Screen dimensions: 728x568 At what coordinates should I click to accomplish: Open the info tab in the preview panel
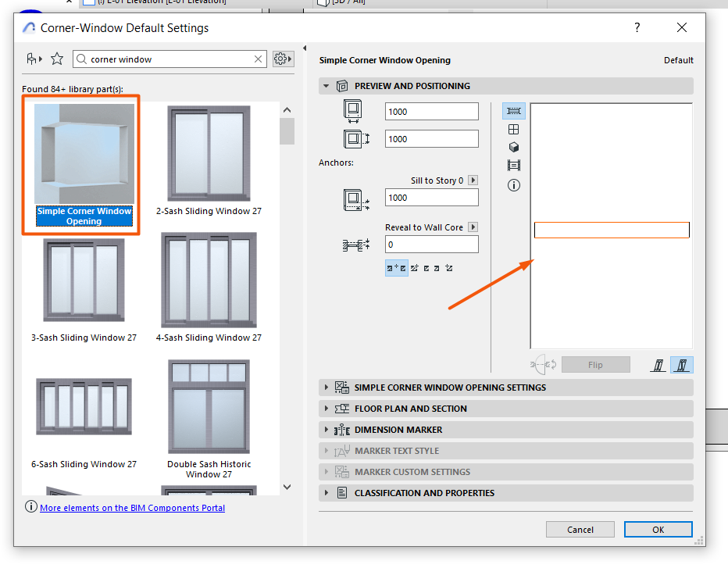tap(514, 185)
